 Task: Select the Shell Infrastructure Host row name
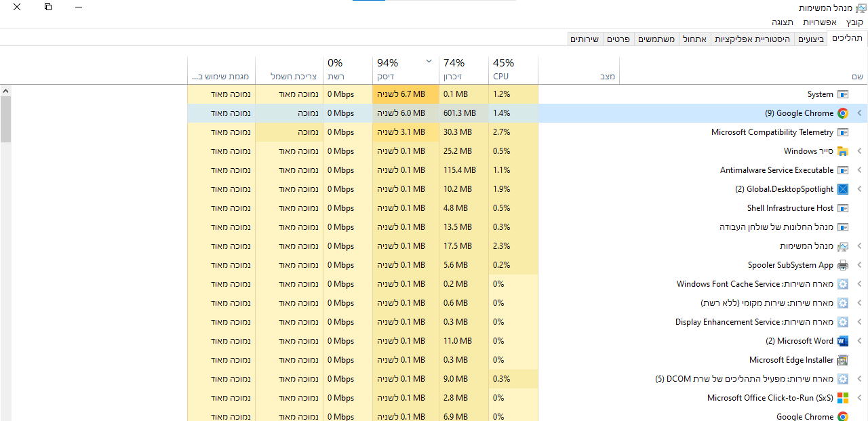pos(790,208)
